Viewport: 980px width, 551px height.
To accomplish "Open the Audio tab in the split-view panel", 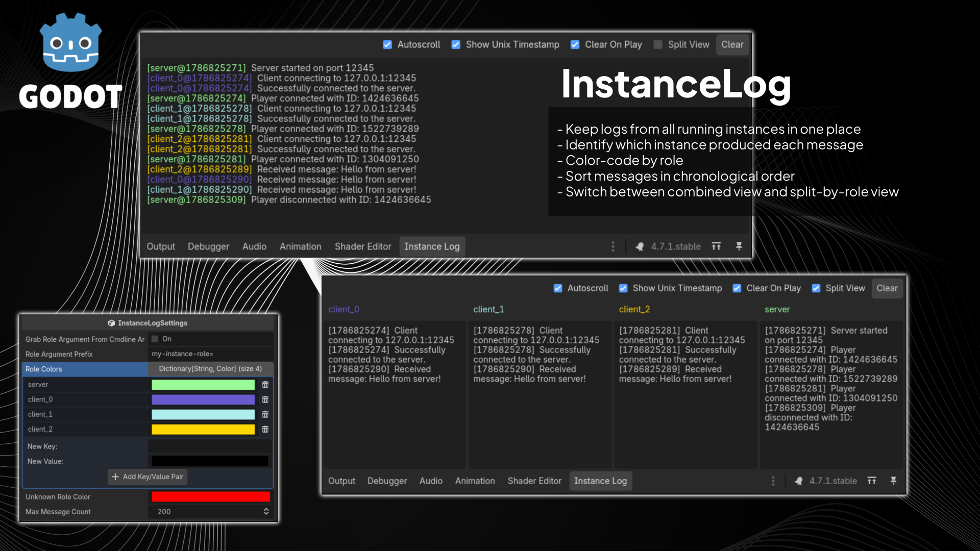I will coord(431,481).
